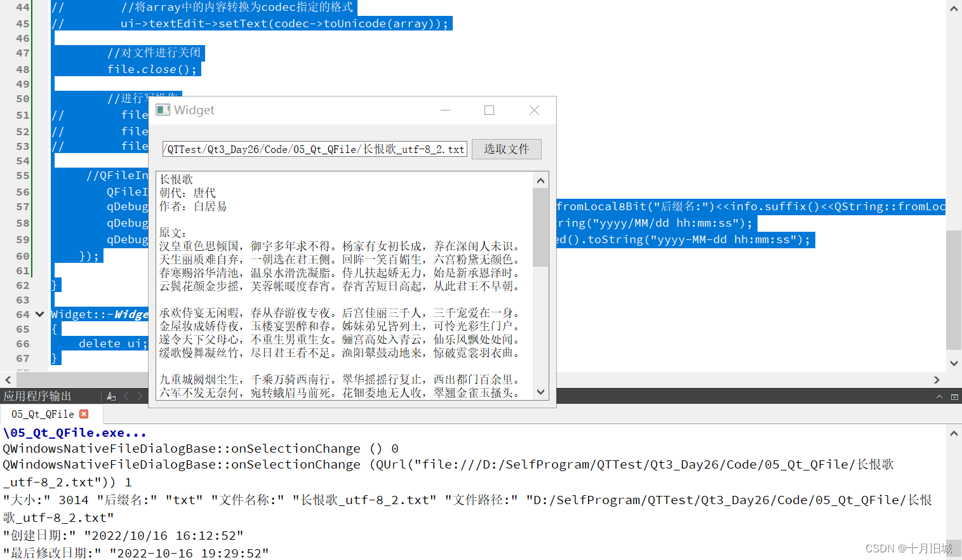Go to next item in output pane
Screen dimensions: 962x560
click(140, 396)
